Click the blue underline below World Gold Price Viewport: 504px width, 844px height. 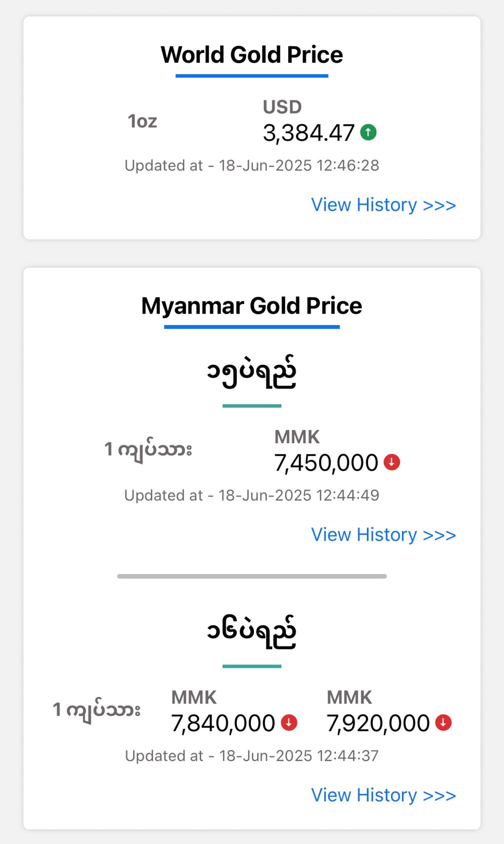click(x=252, y=76)
